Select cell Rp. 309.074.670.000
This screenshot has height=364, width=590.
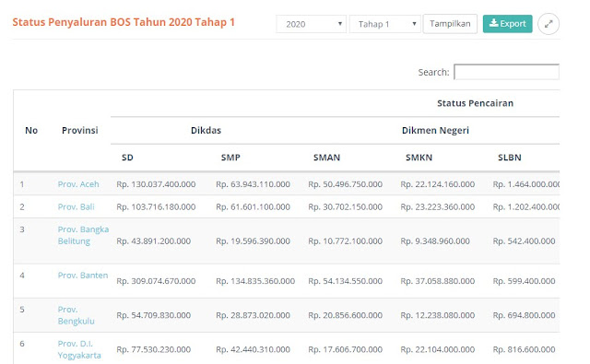pos(156,281)
